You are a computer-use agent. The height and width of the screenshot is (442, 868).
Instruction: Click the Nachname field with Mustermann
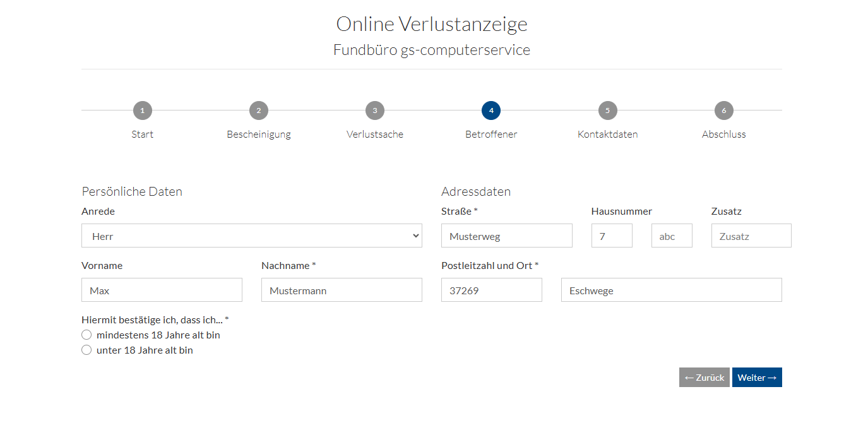pos(342,290)
